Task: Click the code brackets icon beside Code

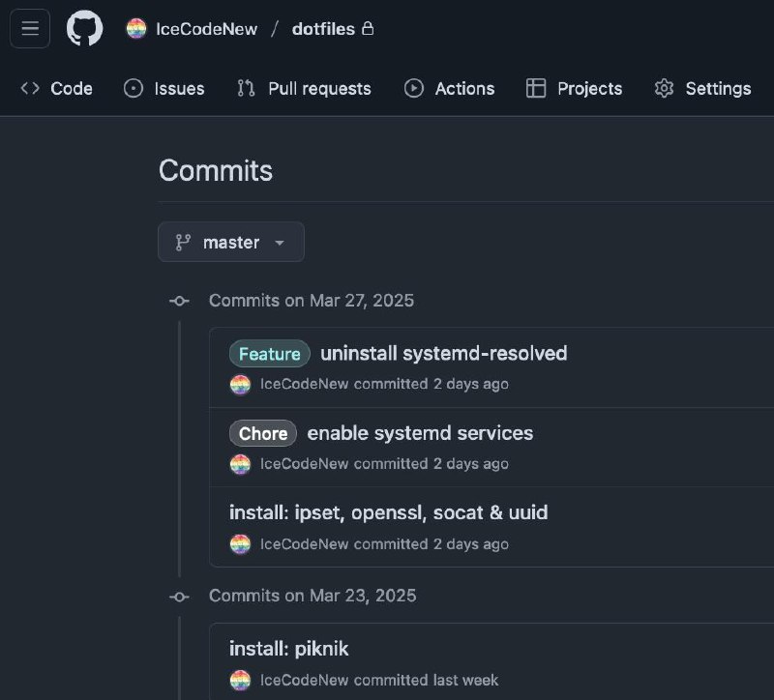Action: click(29, 88)
